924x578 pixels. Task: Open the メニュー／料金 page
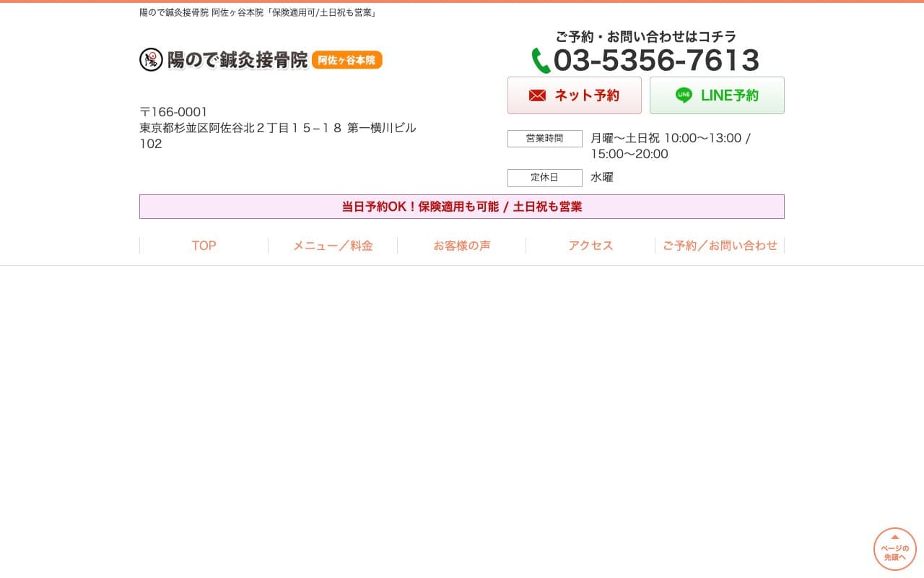pyautogui.click(x=333, y=246)
